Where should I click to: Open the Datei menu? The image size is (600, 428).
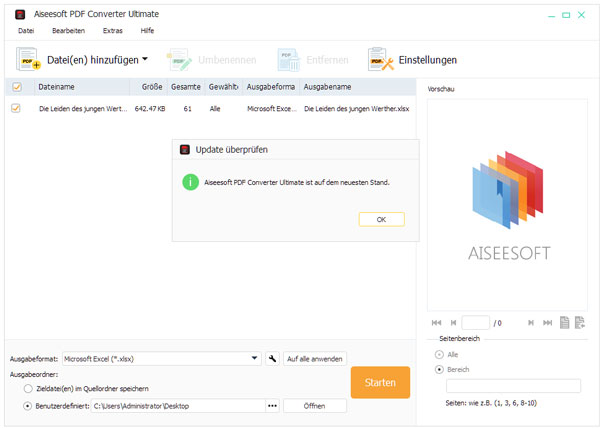pyautogui.click(x=26, y=31)
